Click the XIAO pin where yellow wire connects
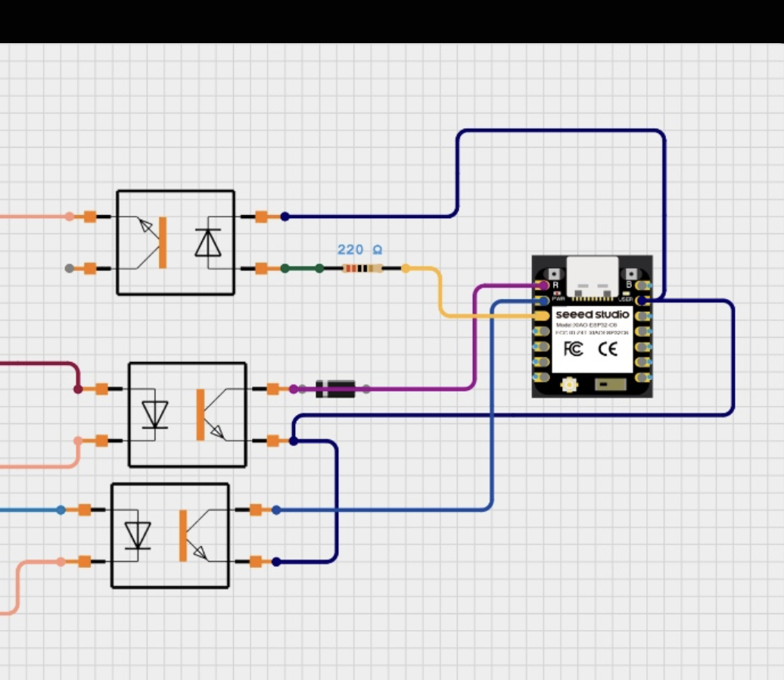 542,316
